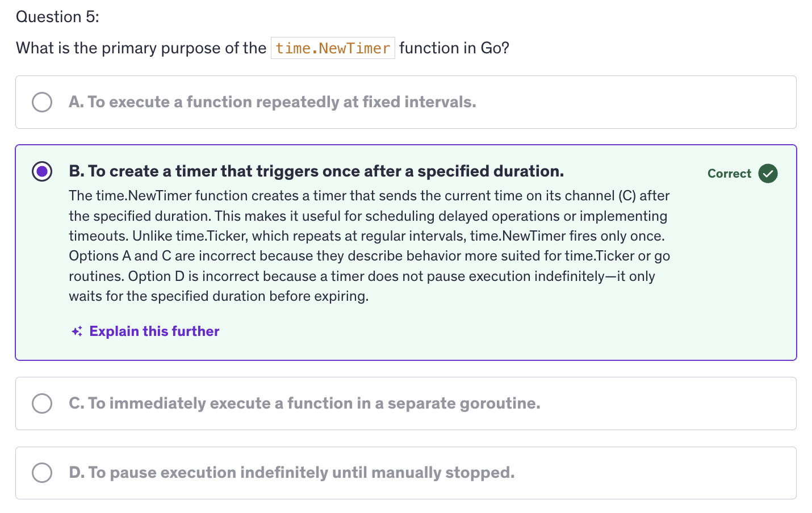
Task: Click the circle icon for option D
Action: pos(42,473)
